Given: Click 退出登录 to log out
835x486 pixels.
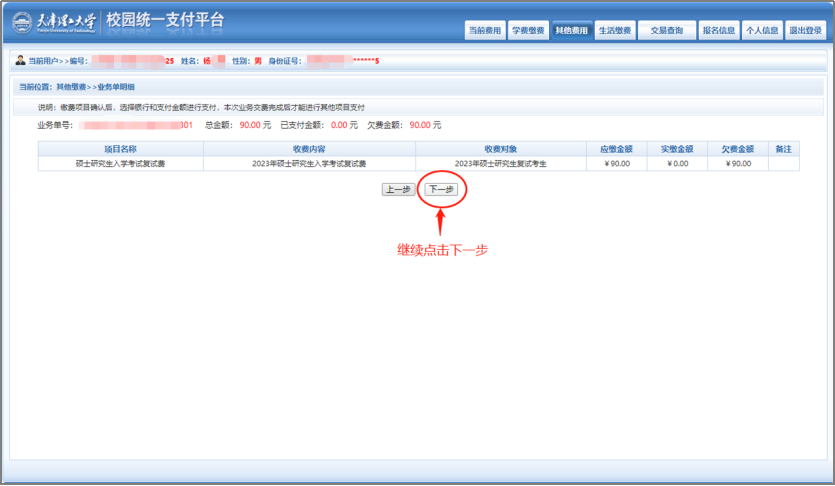Looking at the screenshot, I should click(x=805, y=31).
